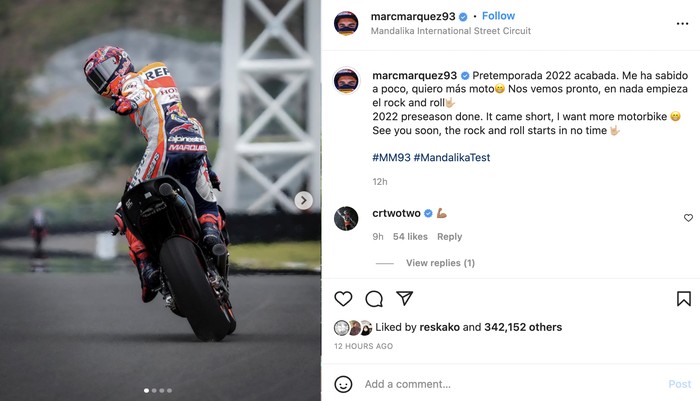Expand View replies (1)

tap(440, 263)
